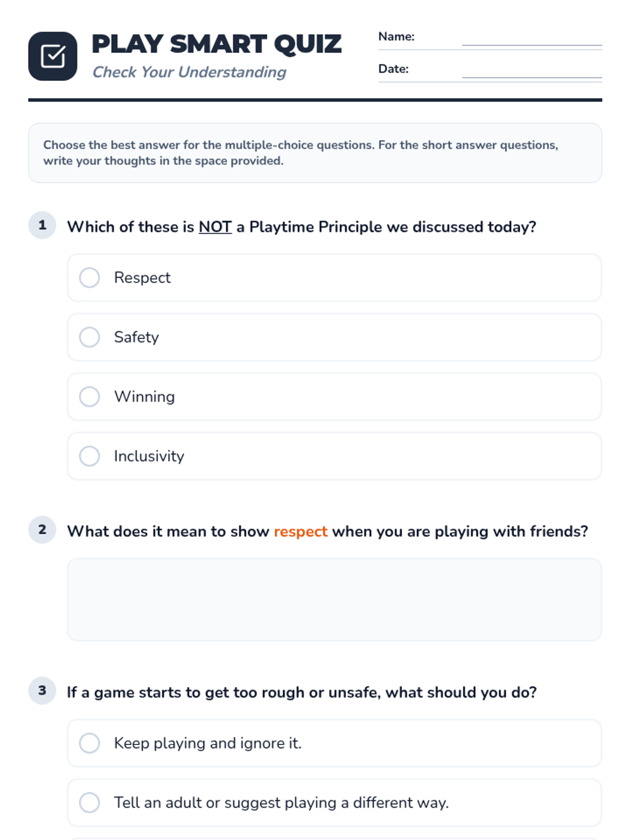The width and height of the screenshot is (630, 840).
Task: Choose 'Tell an adult or suggest' option
Action: (334, 802)
